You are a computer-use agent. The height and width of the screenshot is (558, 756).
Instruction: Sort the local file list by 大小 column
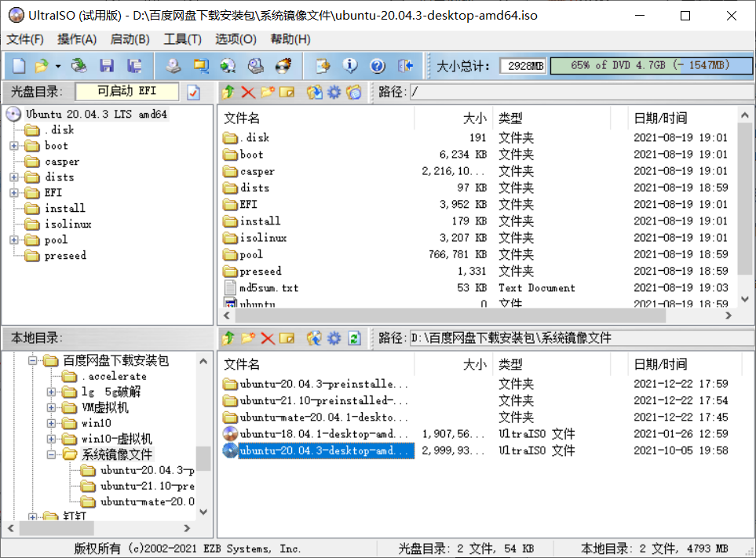pyautogui.click(x=454, y=364)
